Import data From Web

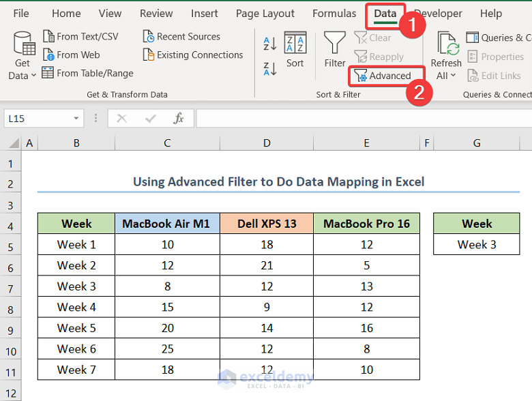coord(71,55)
